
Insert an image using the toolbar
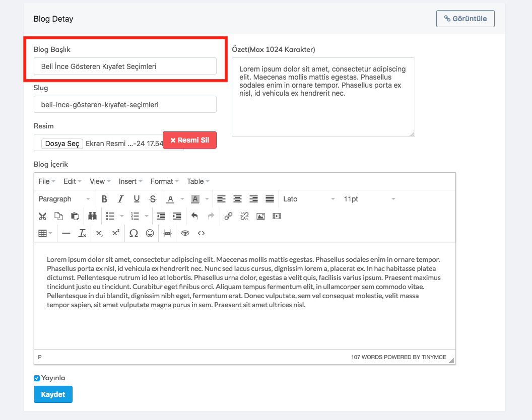(x=260, y=216)
